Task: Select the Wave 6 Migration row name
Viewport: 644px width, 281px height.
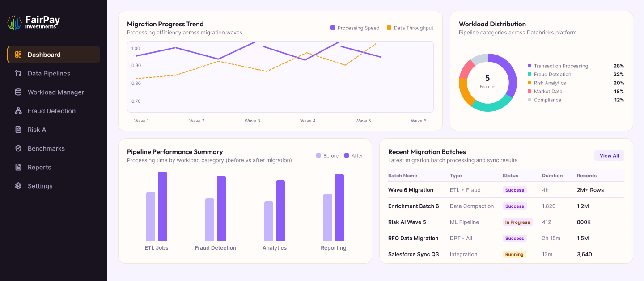Action: pos(411,190)
